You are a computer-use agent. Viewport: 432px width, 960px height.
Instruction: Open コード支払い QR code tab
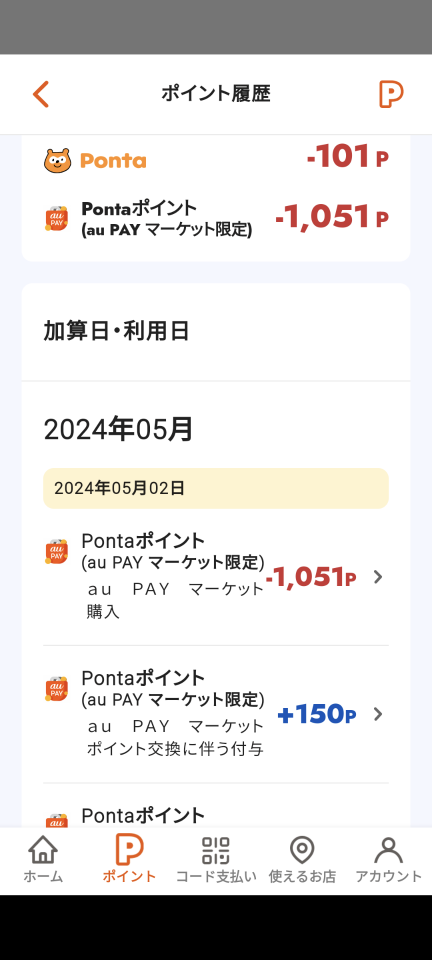pos(216,860)
